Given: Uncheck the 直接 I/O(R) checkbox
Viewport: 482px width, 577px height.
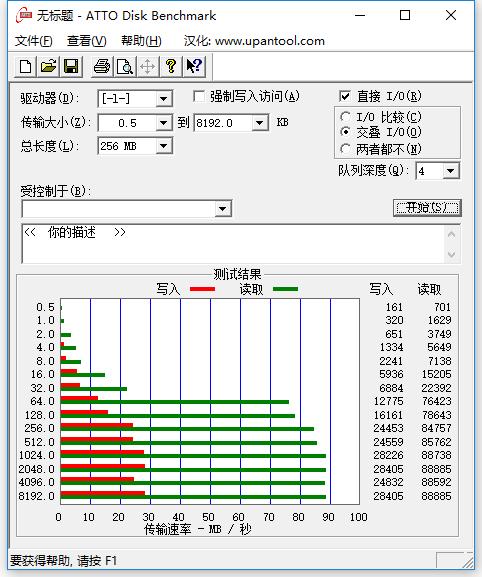Looking at the screenshot, I should click(345, 96).
